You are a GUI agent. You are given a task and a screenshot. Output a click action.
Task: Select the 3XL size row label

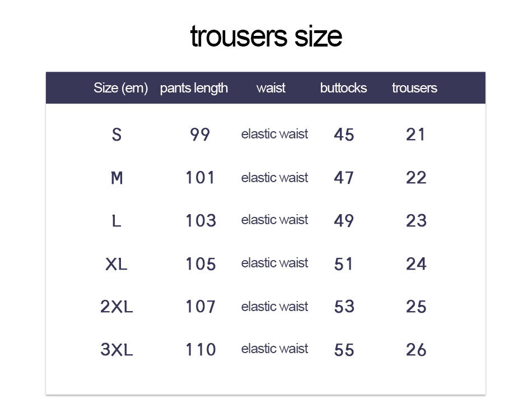point(116,349)
